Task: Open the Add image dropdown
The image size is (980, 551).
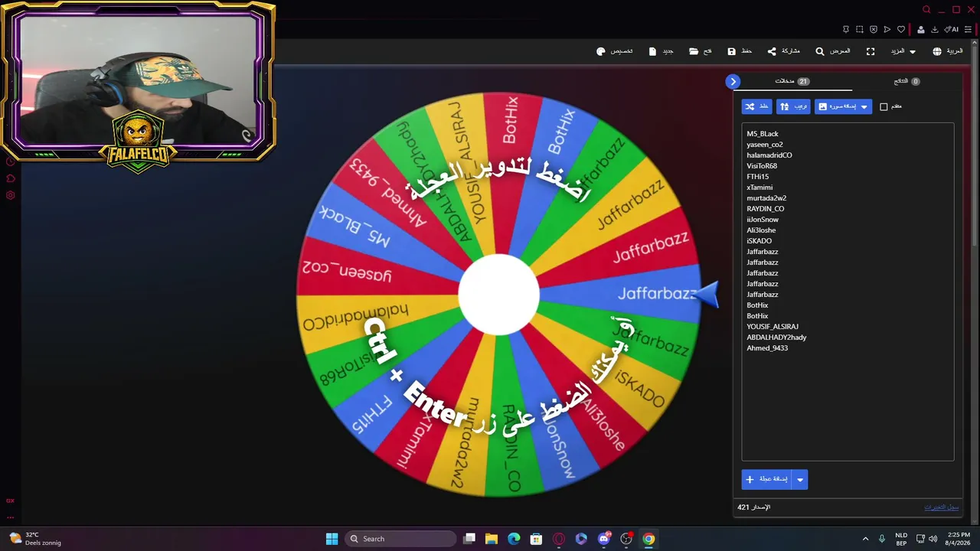Action: 843,106
